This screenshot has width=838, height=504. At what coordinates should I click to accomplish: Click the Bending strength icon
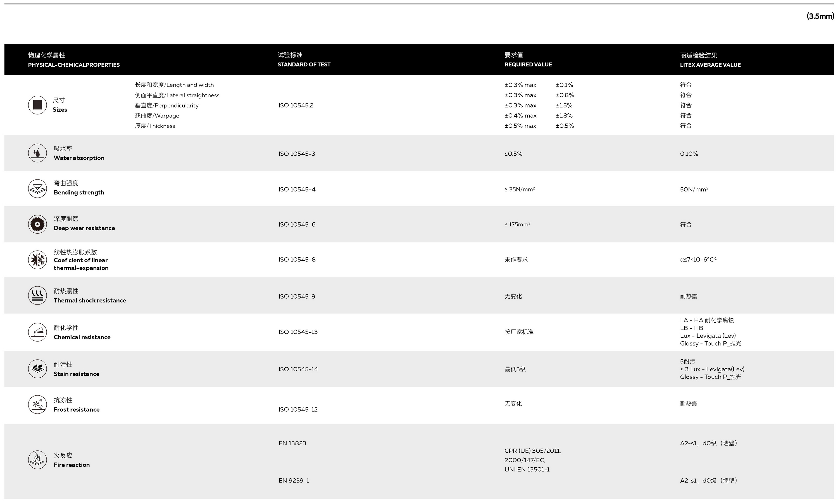click(37, 188)
